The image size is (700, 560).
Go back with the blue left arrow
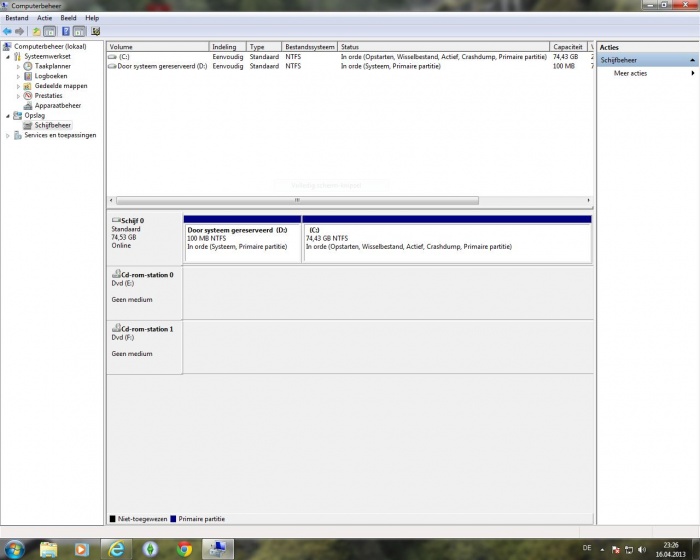[x=7, y=31]
